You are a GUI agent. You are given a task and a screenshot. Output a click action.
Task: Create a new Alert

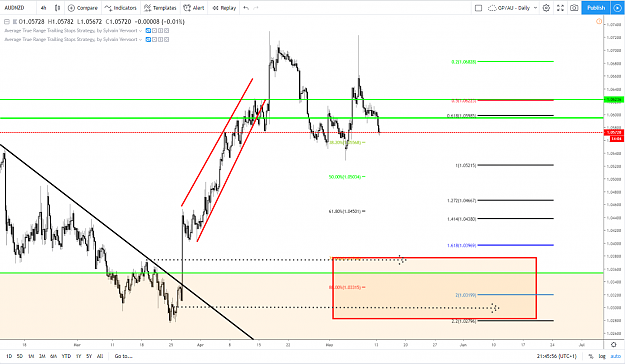194,8
